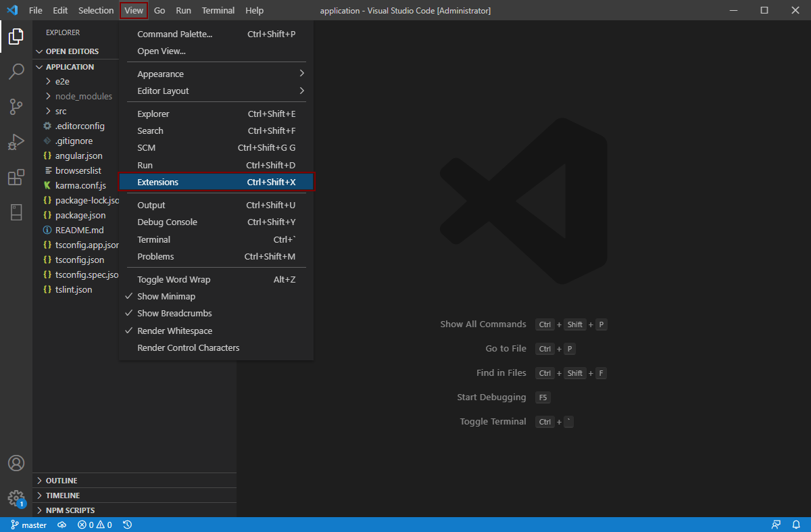Choose Open View... menu entry
Viewport: 811px width, 532px height.
[x=216, y=51]
